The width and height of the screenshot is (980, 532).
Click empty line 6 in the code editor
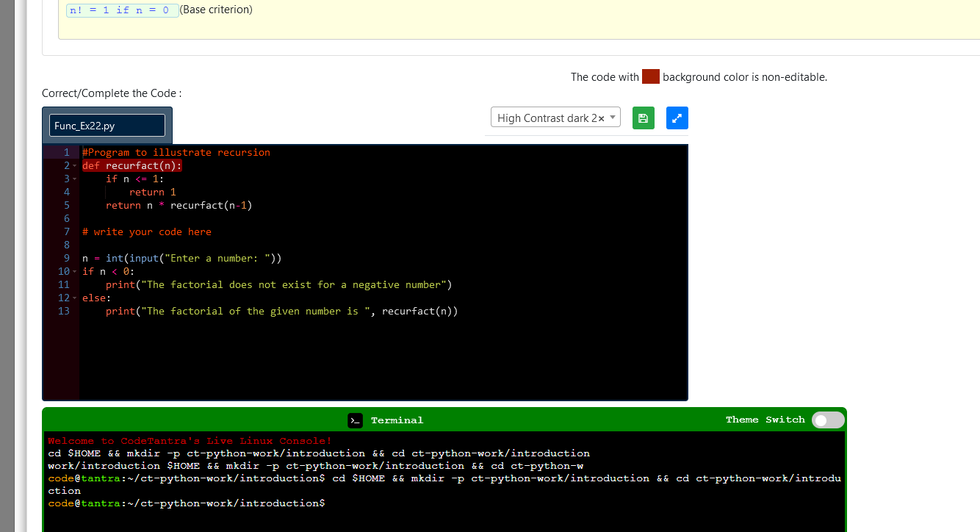click(x=382, y=219)
